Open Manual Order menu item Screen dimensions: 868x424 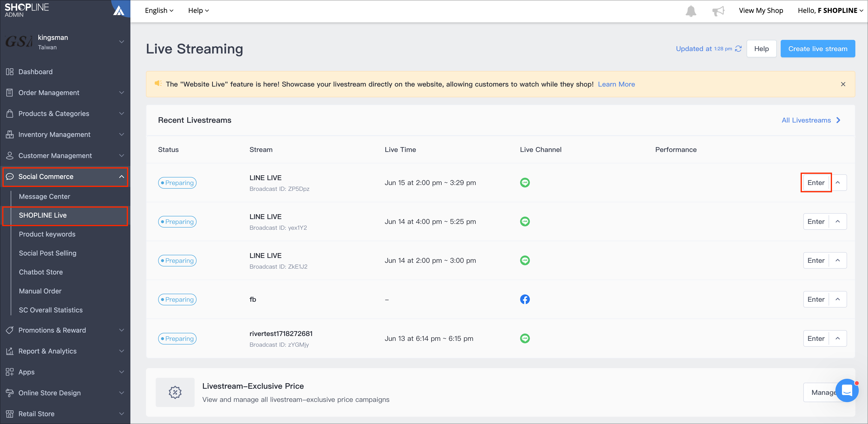pos(40,291)
